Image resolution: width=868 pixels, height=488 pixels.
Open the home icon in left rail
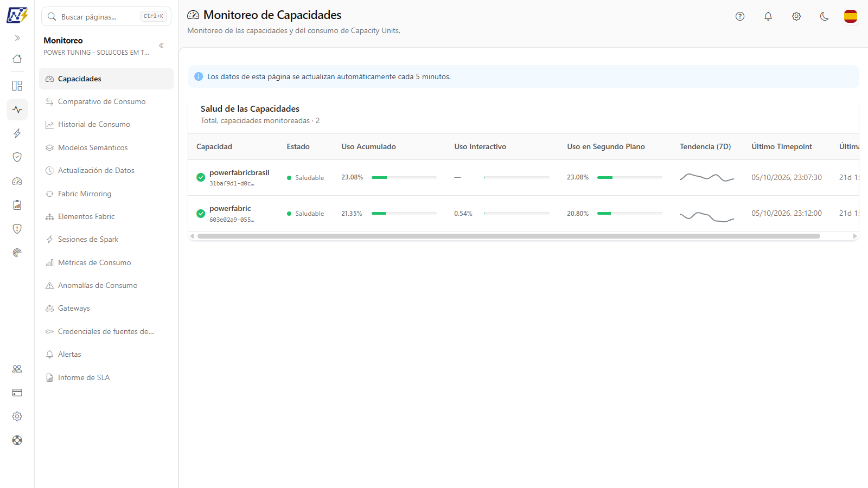pyautogui.click(x=17, y=59)
